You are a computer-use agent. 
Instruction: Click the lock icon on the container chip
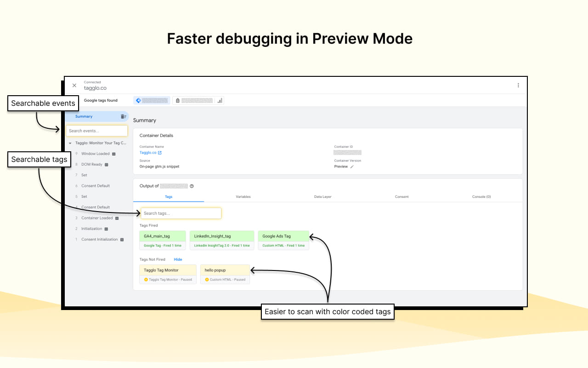[178, 100]
